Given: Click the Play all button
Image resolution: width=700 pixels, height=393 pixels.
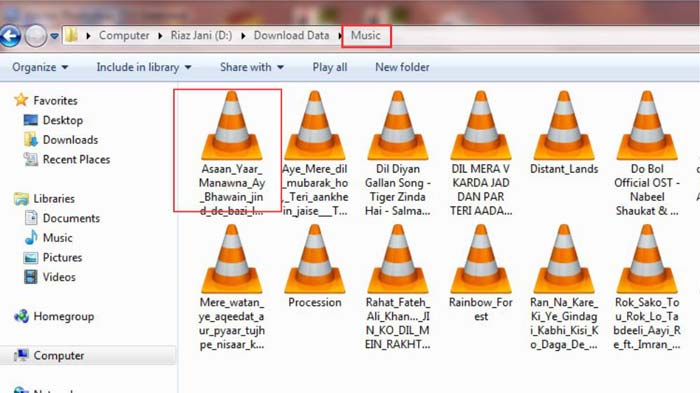Looking at the screenshot, I should click(330, 67).
